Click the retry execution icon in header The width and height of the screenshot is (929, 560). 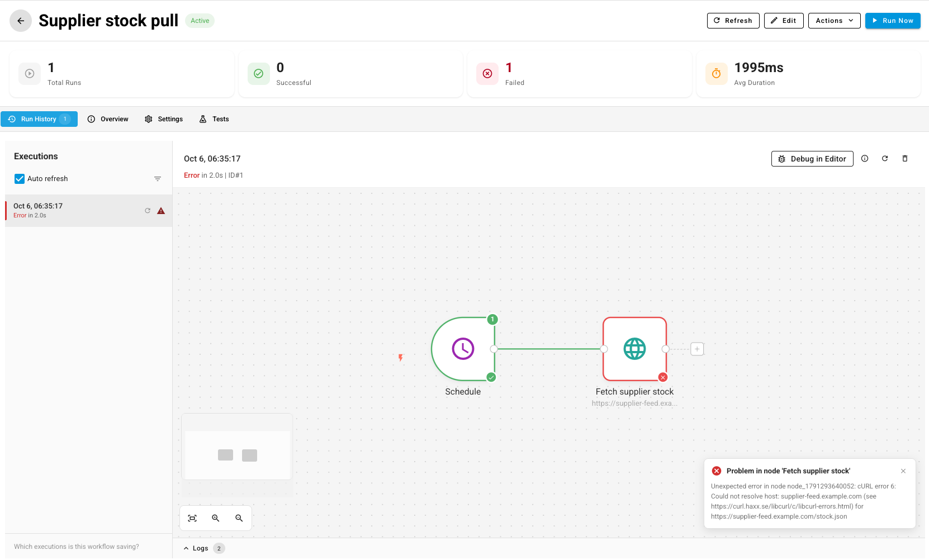[x=885, y=159]
